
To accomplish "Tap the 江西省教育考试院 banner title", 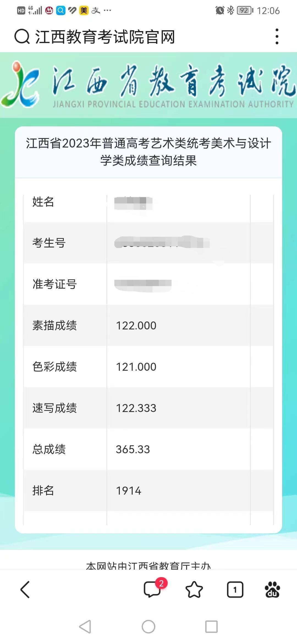I will coord(173,81).
